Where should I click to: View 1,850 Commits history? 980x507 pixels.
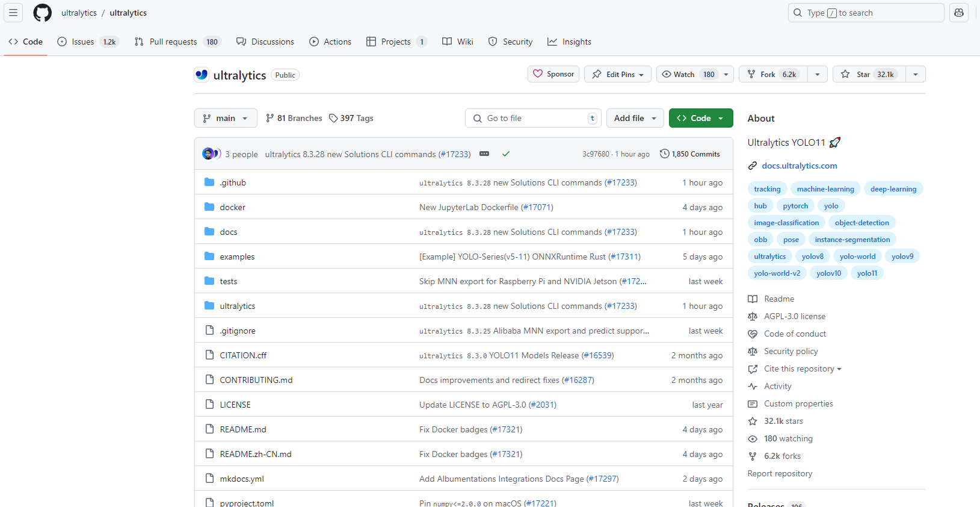[x=689, y=154]
